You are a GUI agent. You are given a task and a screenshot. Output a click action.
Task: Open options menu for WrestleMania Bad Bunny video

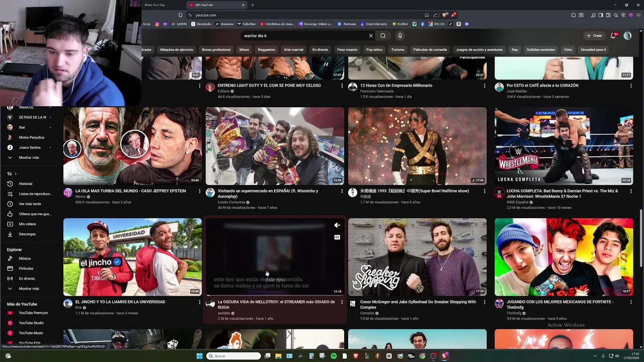pos(631,191)
